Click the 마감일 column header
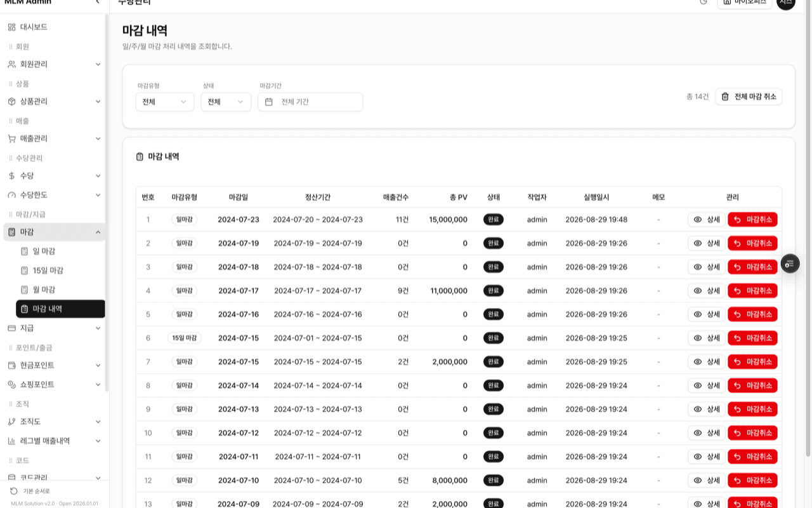The height and width of the screenshot is (508, 812). [239, 197]
